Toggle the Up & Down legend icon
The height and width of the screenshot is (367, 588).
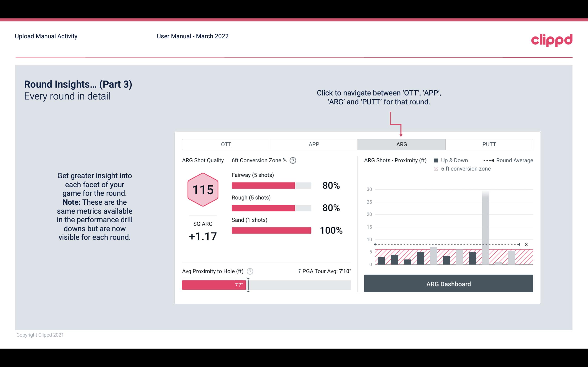(439, 160)
